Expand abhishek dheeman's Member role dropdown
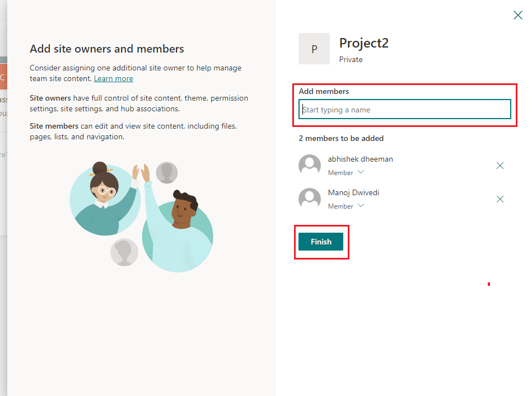This screenshot has width=532, height=396. pos(346,172)
